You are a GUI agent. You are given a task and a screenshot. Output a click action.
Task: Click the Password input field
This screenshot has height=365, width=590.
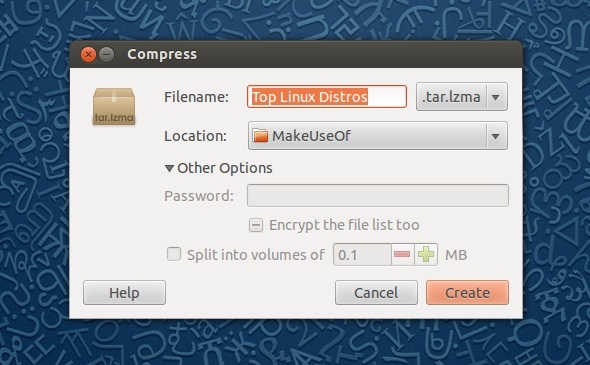pos(378,195)
